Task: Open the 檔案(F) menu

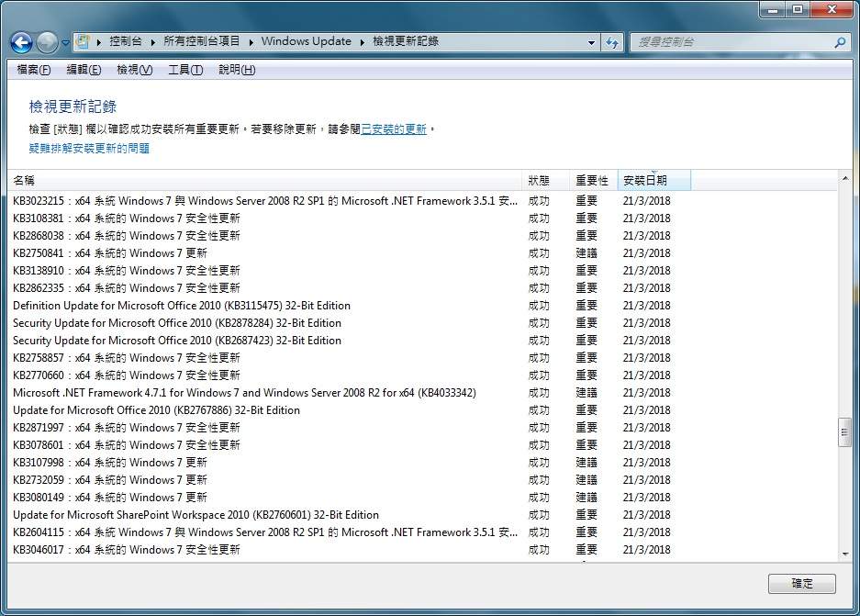Action: pyautogui.click(x=33, y=70)
